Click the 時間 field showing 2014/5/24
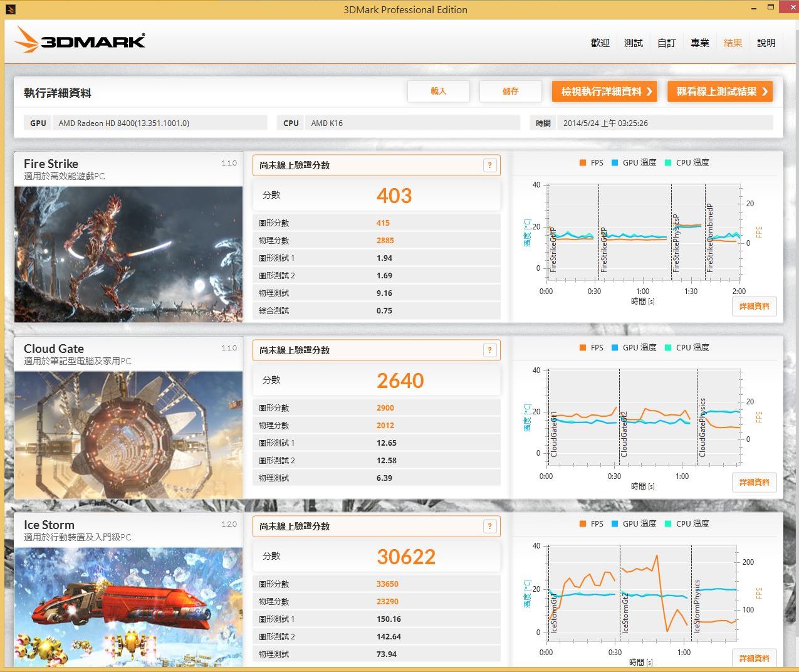The height and width of the screenshot is (672, 799). [x=665, y=123]
